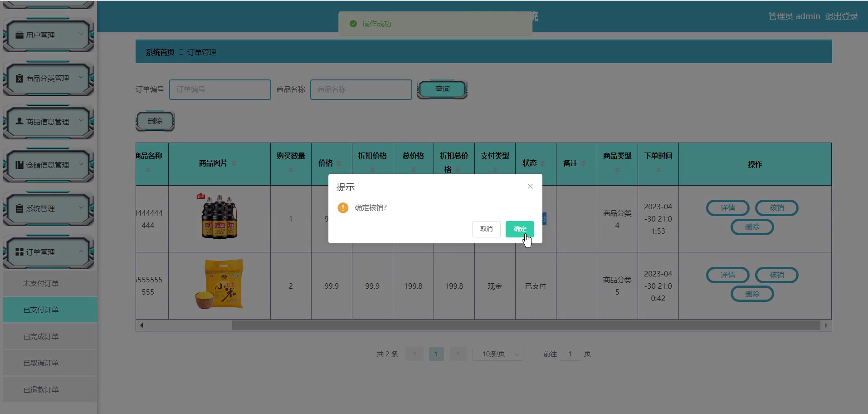Viewport: 868px width, 414px height.
Task: Delete the soy sauce order row
Action: pyautogui.click(x=752, y=227)
